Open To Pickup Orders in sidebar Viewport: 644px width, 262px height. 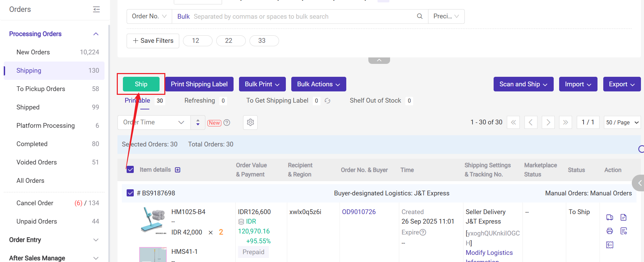coord(41,89)
